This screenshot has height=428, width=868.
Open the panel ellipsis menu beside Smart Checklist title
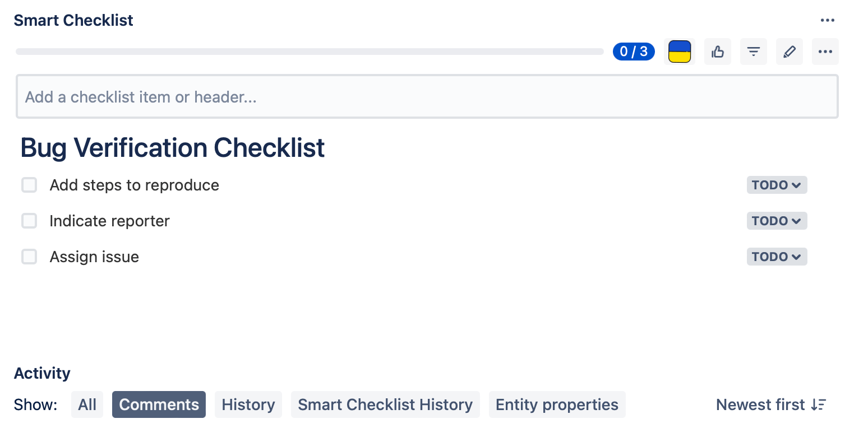point(828,21)
